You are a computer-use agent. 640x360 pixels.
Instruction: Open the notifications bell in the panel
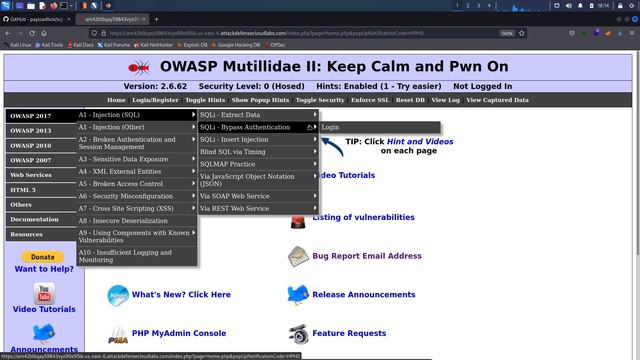(580, 6)
